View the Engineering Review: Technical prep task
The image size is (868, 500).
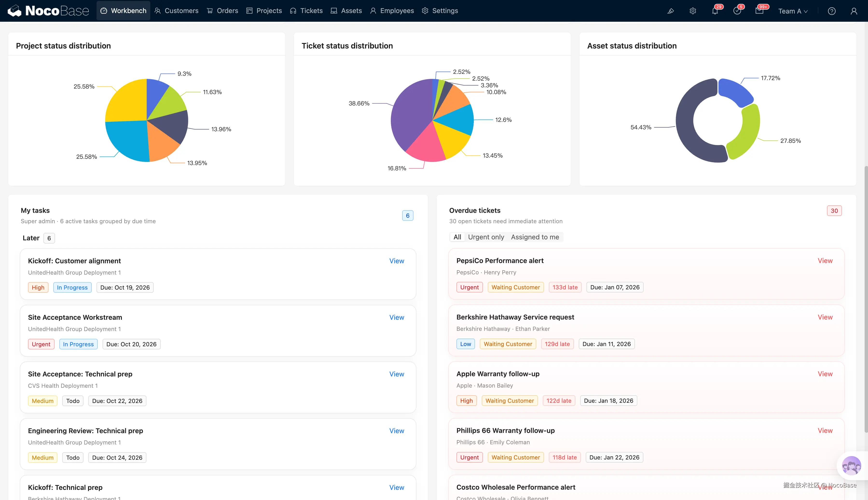(x=396, y=431)
